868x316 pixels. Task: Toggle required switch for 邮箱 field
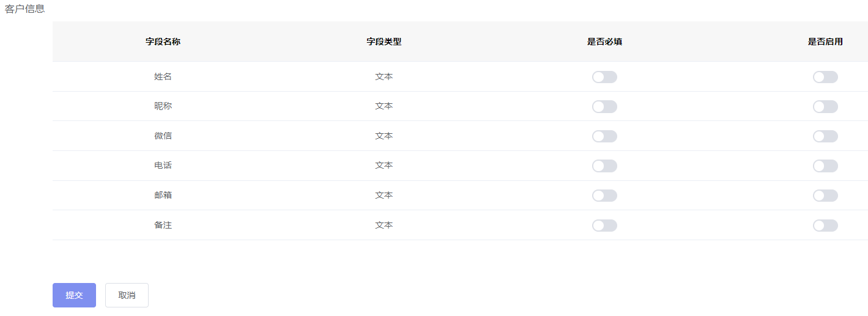(x=604, y=196)
